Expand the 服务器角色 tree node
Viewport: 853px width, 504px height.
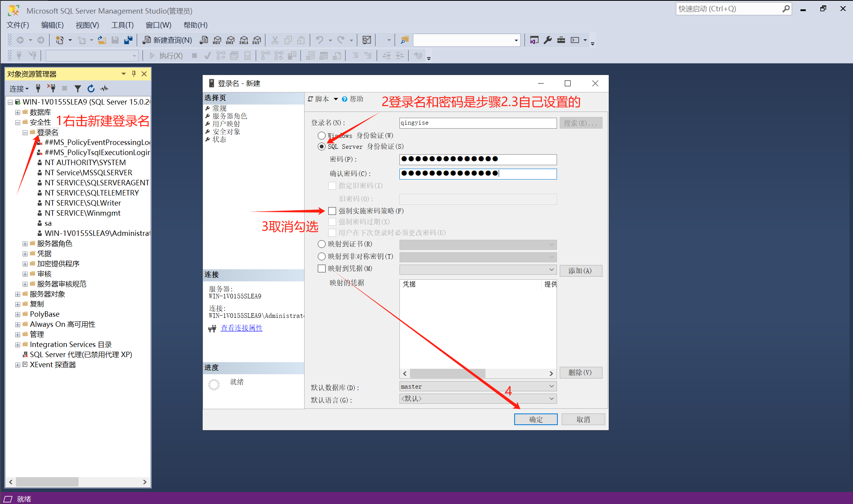click(25, 244)
